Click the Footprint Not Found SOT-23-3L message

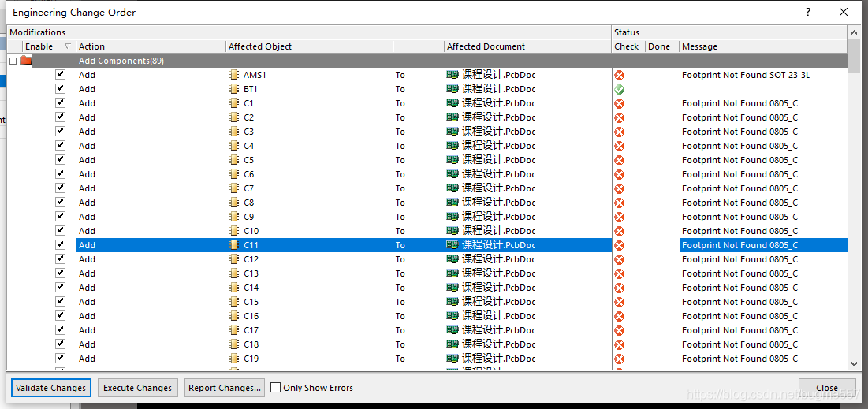pyautogui.click(x=746, y=75)
